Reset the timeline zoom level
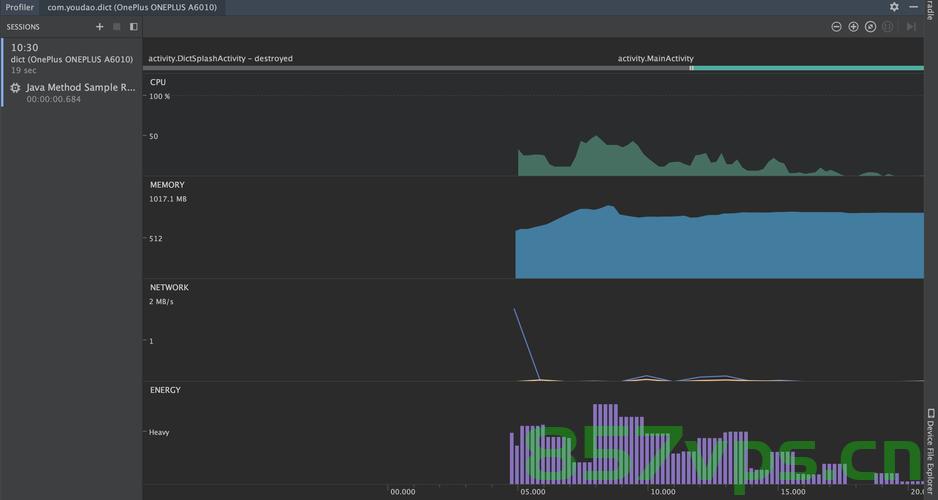The width and height of the screenshot is (938, 500). click(x=870, y=26)
